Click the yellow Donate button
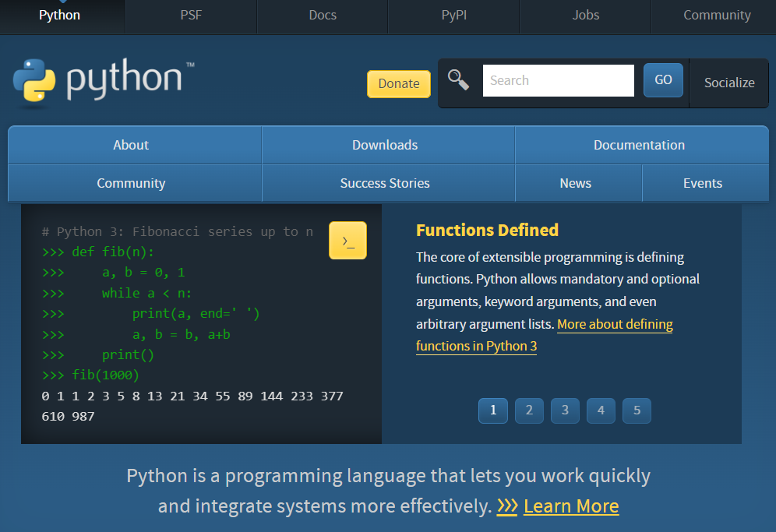The image size is (776, 532). click(399, 83)
